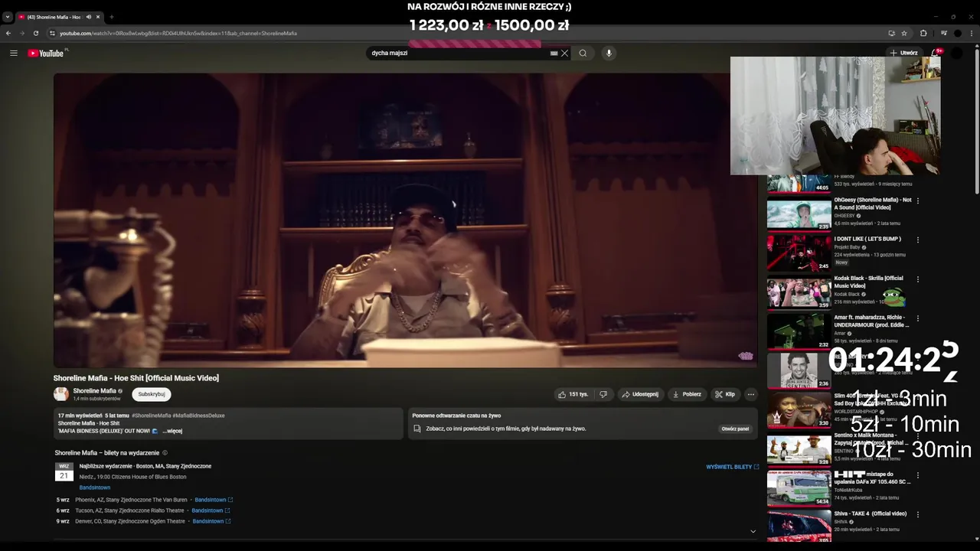
Task: Open the on-screen keyboard in search box
Action: point(554,53)
